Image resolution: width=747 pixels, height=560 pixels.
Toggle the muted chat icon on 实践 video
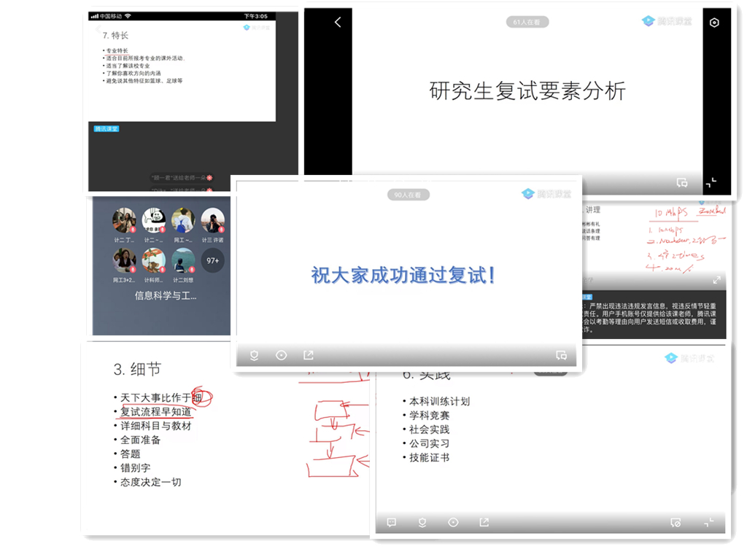(676, 522)
